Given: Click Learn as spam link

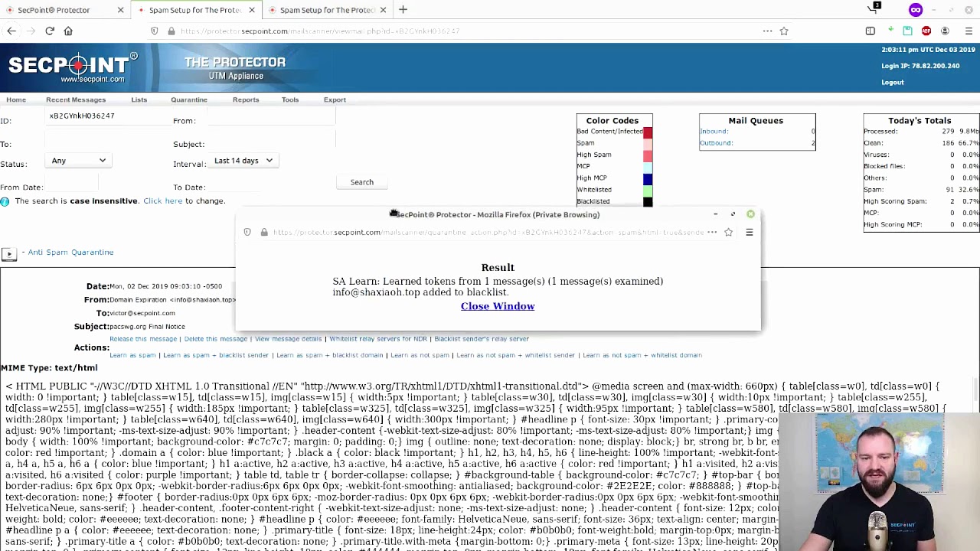Looking at the screenshot, I should tap(132, 355).
